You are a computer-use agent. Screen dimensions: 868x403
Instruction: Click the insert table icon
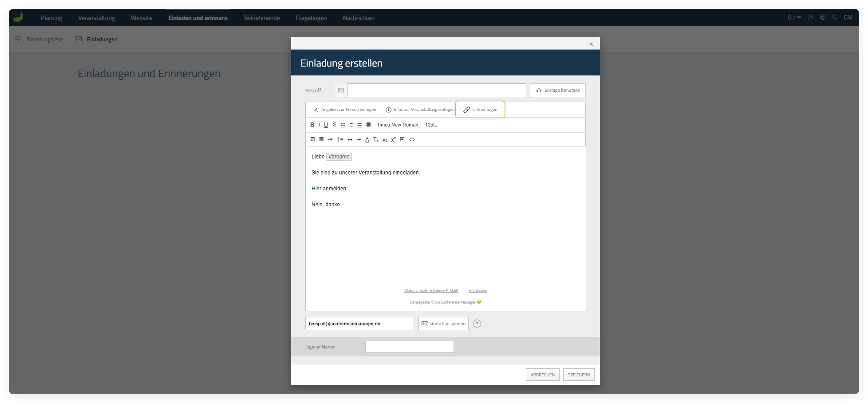click(x=321, y=139)
